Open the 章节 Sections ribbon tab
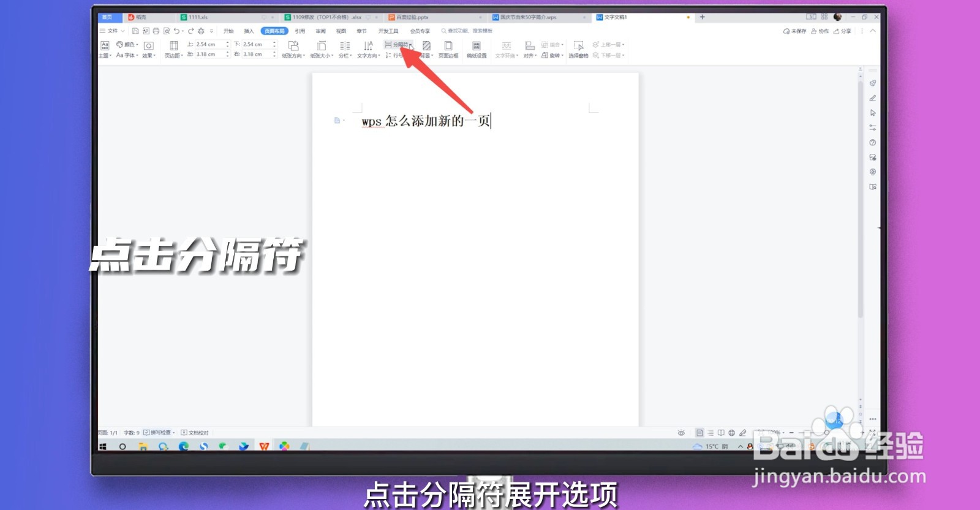The width and height of the screenshot is (980, 510). coord(361,31)
